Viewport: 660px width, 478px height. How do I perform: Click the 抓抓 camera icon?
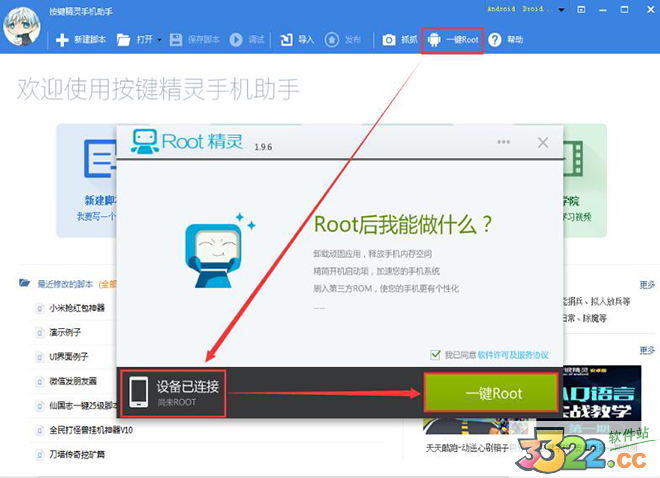click(389, 40)
